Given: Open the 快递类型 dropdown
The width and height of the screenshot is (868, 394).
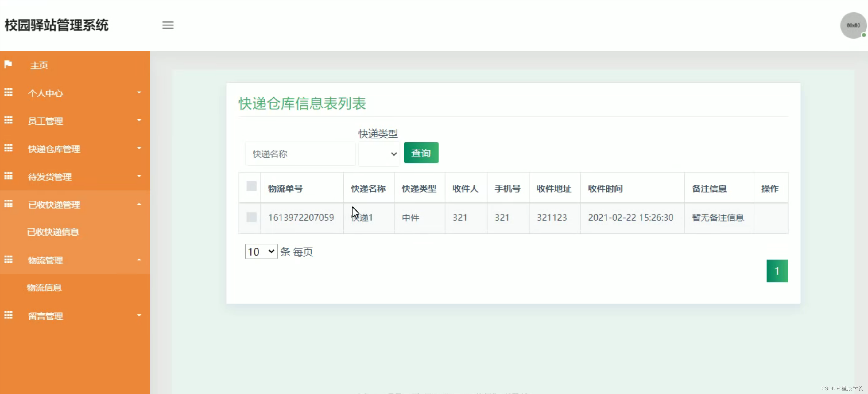Looking at the screenshot, I should pos(379,154).
